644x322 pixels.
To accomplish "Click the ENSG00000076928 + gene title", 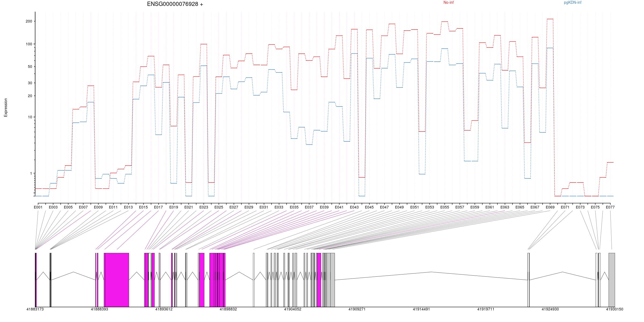I will pos(175,4).
